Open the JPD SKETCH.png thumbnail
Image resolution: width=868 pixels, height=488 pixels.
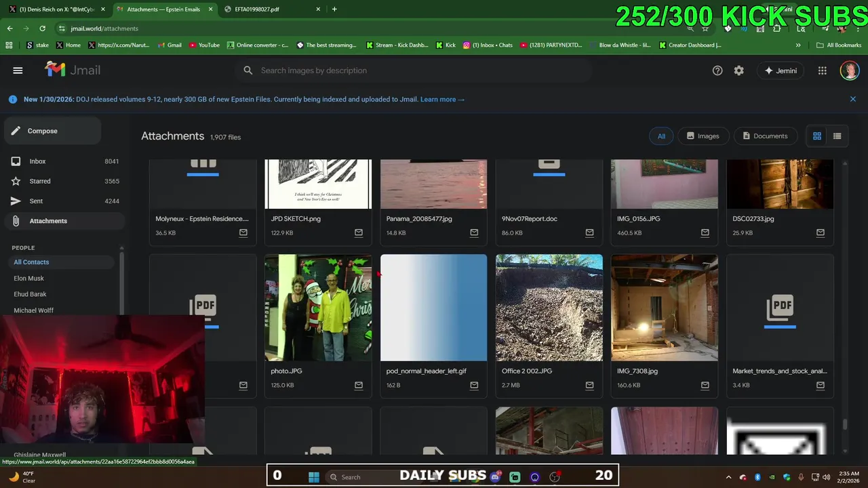(318, 184)
